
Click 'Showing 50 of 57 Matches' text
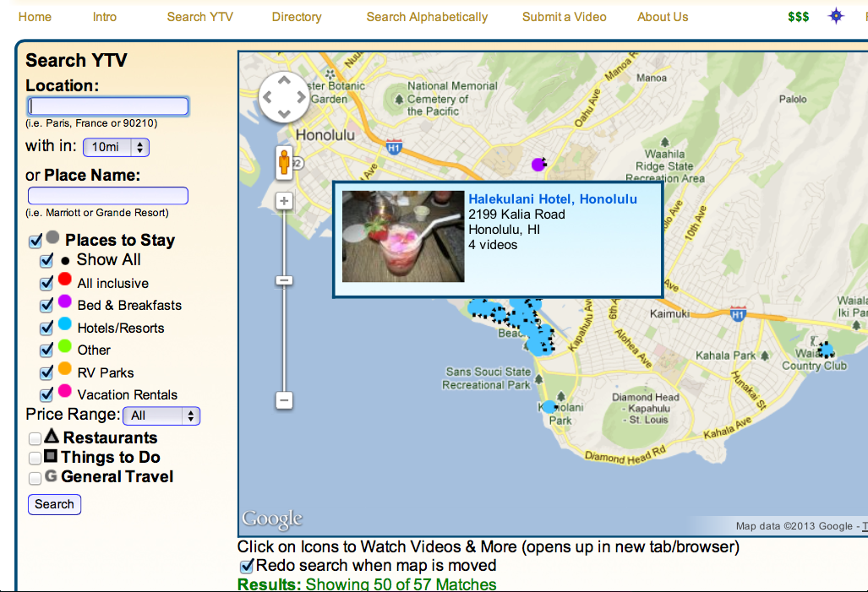(401, 584)
